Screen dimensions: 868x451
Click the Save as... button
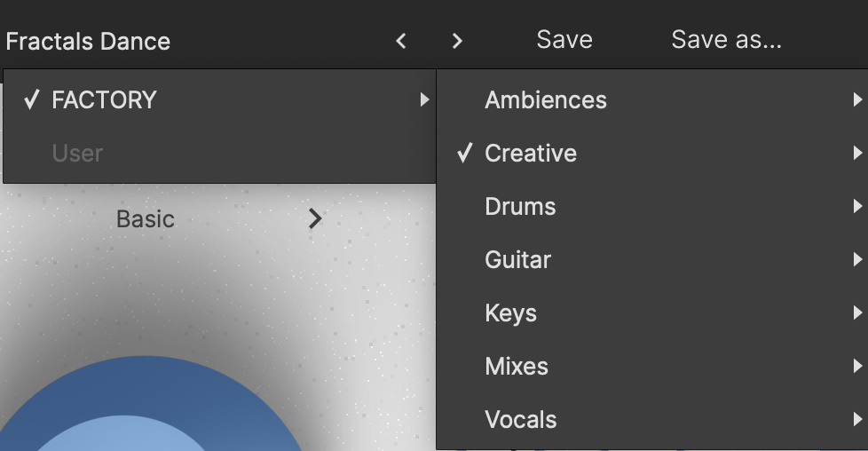(726, 40)
